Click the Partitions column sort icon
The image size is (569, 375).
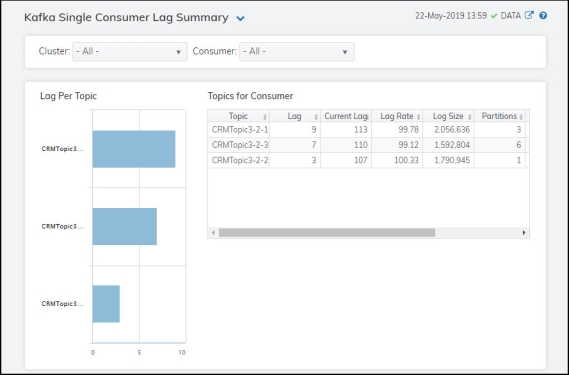pos(521,117)
